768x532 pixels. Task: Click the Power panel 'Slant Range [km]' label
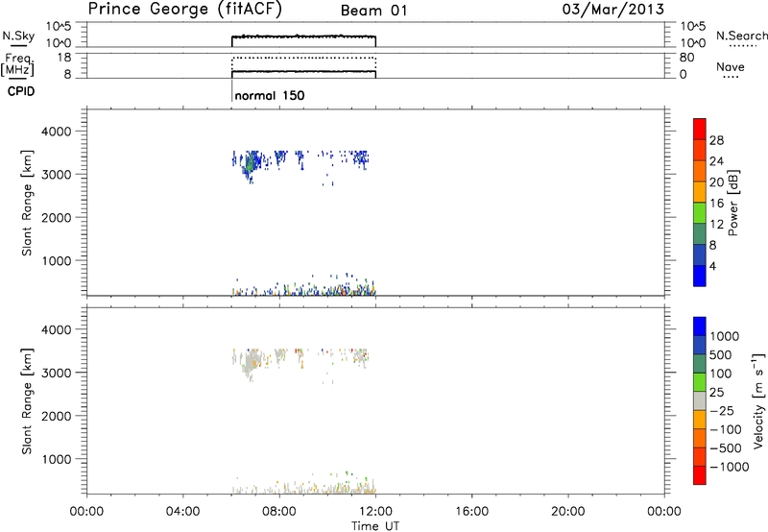coord(27,203)
